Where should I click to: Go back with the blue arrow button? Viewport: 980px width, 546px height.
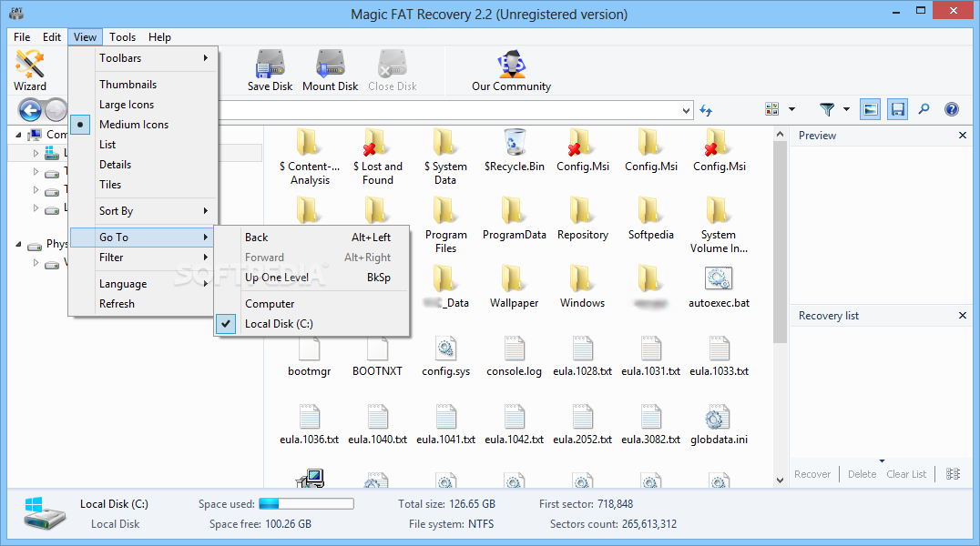[x=30, y=111]
